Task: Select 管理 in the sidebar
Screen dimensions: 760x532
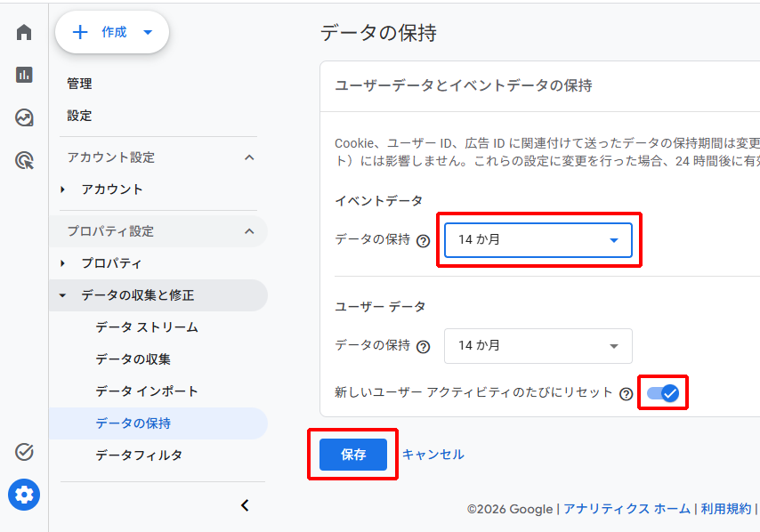Action: tap(79, 84)
